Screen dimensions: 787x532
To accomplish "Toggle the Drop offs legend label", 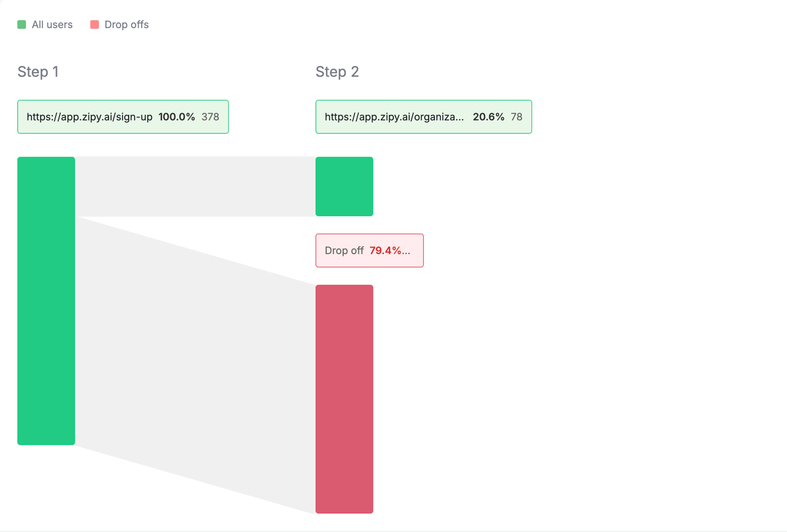I will 126,25.
